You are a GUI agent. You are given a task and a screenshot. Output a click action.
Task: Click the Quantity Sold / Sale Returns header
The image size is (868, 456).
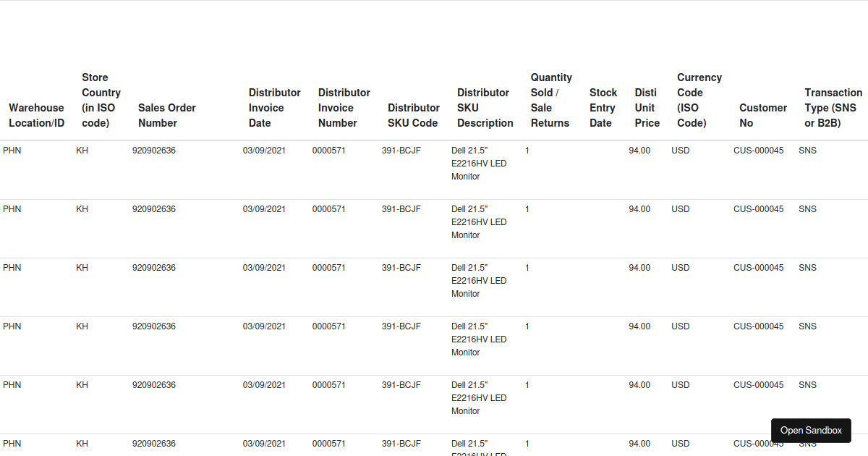coord(551,100)
